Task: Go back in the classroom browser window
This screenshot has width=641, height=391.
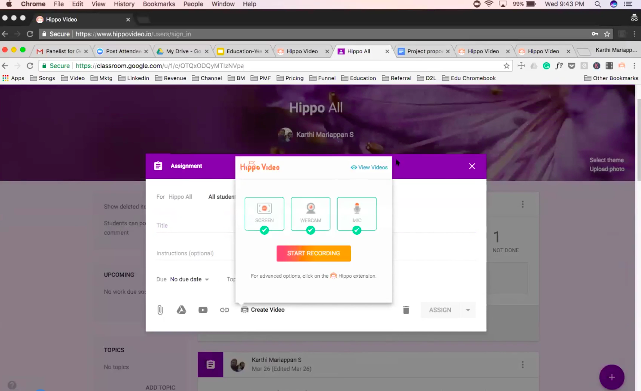Action: tap(5, 65)
